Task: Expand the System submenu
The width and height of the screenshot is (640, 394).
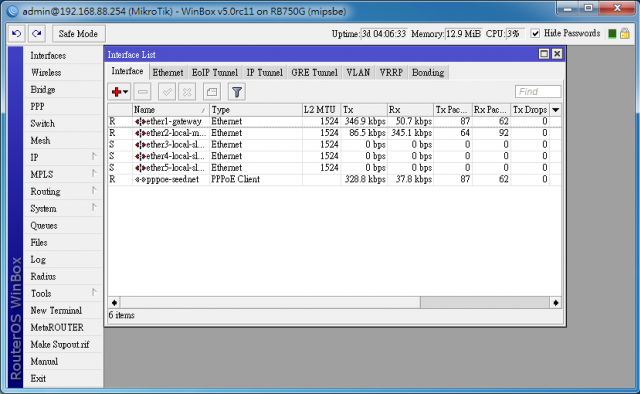Action: point(63,209)
